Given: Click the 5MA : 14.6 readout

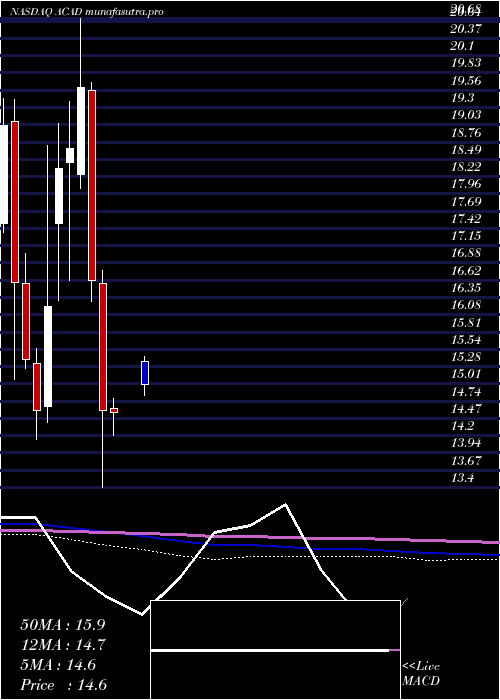Looking at the screenshot, I should (58, 665).
